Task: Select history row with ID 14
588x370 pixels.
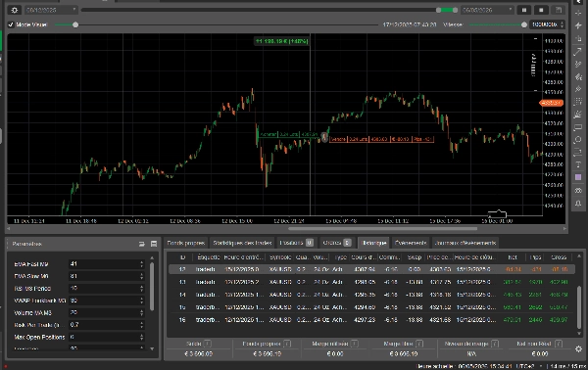Action: pos(371,295)
